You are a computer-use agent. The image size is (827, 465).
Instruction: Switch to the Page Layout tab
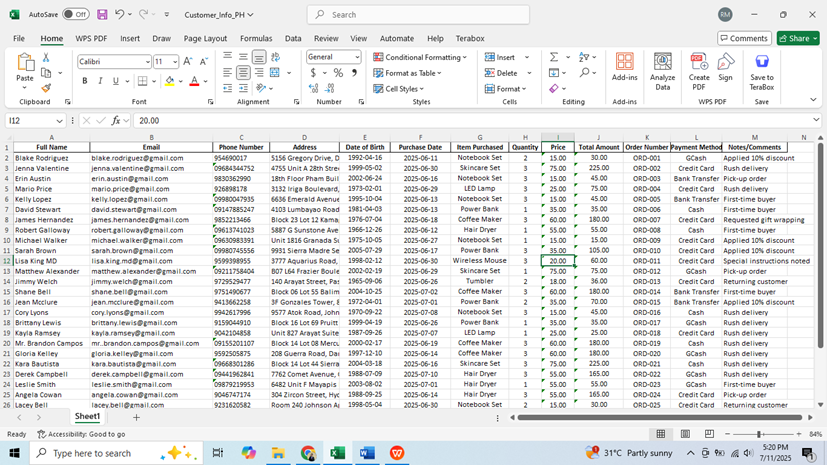coord(205,38)
